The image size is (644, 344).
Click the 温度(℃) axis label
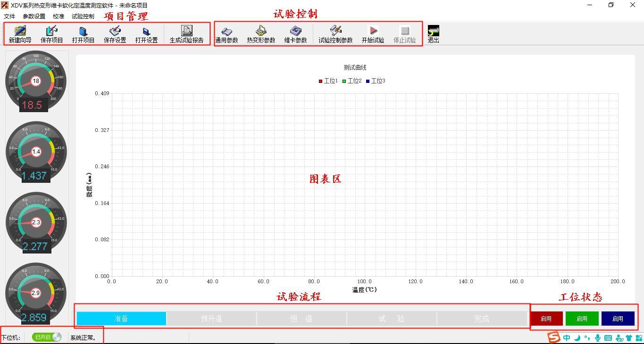point(364,290)
